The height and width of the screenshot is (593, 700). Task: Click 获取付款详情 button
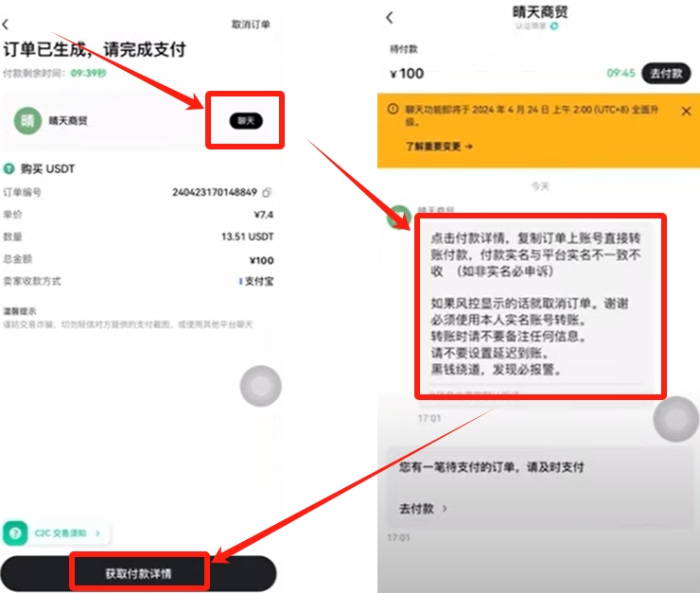138,573
